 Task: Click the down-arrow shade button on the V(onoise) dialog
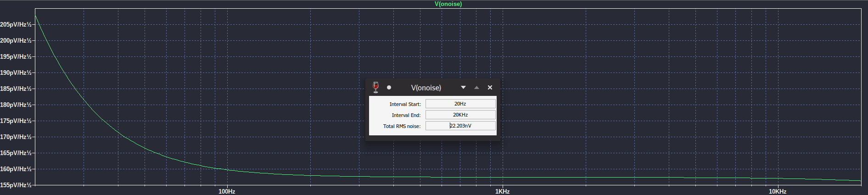point(463,88)
